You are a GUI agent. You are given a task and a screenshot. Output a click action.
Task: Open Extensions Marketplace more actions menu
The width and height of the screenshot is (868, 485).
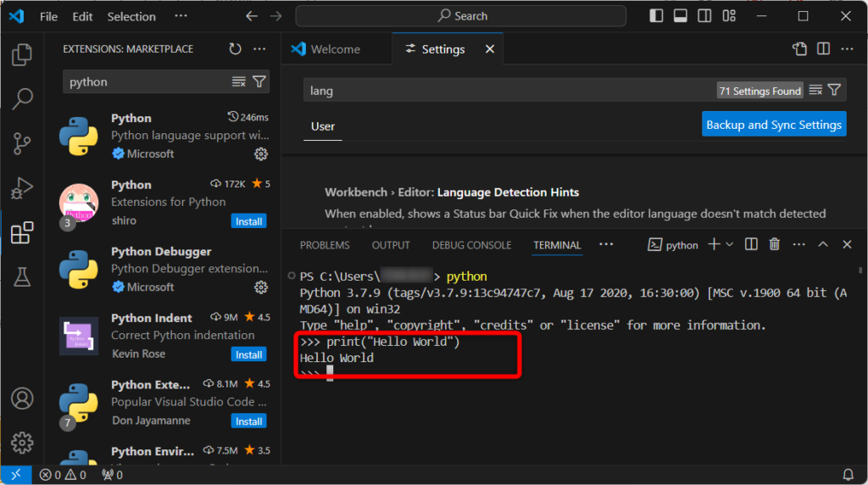259,48
